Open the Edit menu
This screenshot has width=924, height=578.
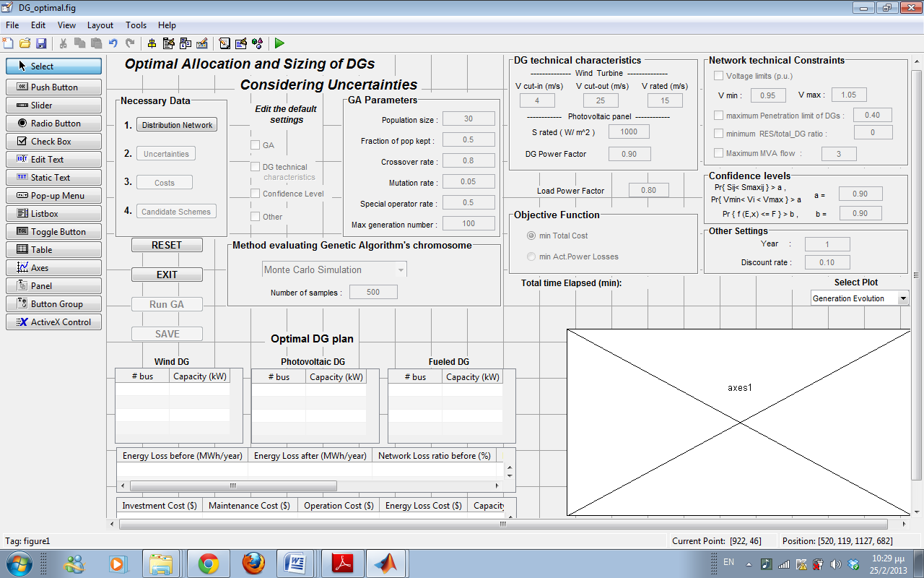point(38,25)
